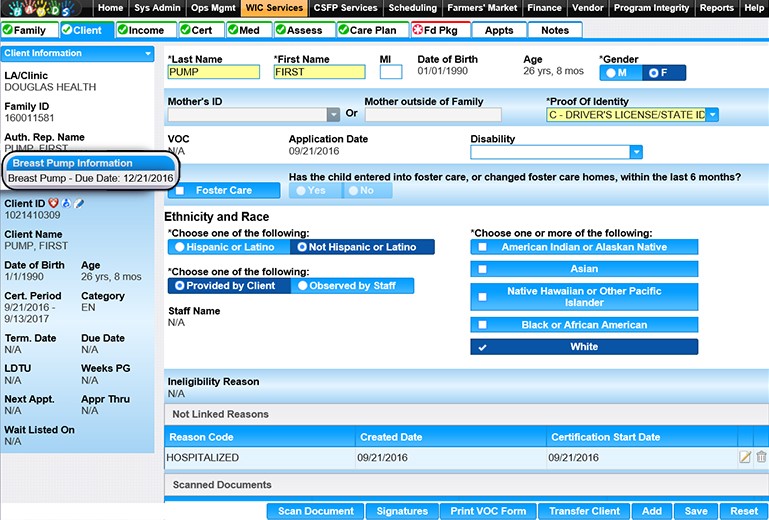Image resolution: width=769 pixels, height=520 pixels.
Task: Delete the HOSPITALIZED reason row
Action: coord(761,457)
